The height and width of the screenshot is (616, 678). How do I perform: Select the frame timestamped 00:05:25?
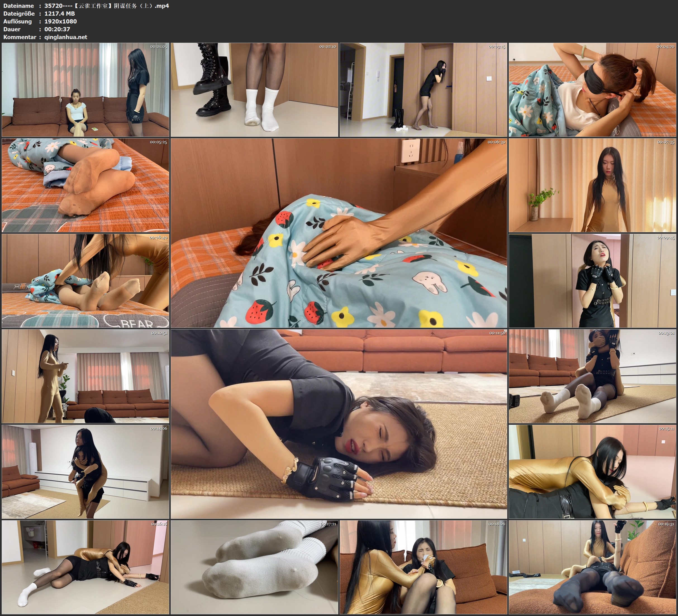85,185
